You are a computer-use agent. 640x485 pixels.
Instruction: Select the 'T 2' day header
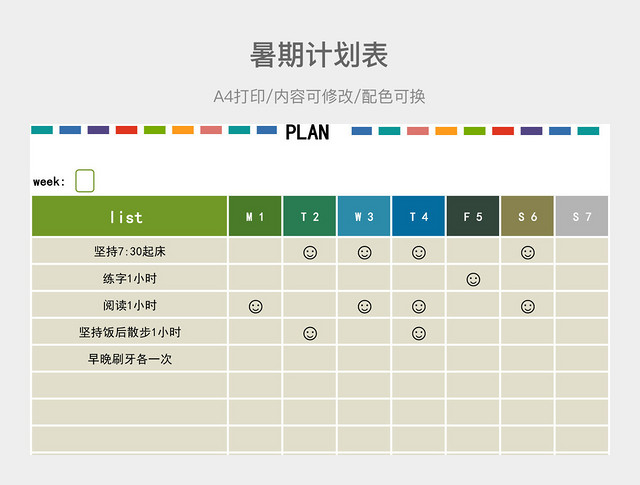[x=310, y=216]
